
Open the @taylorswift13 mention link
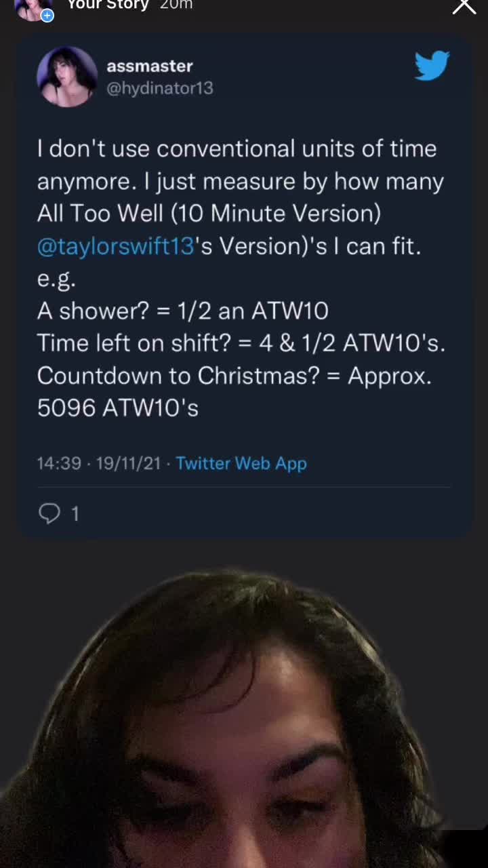tap(116, 245)
